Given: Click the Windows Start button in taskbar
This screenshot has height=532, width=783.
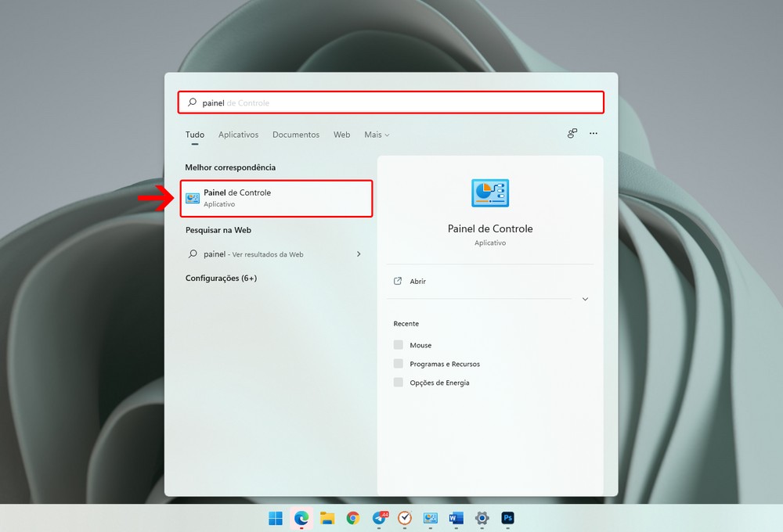Looking at the screenshot, I should [276, 518].
